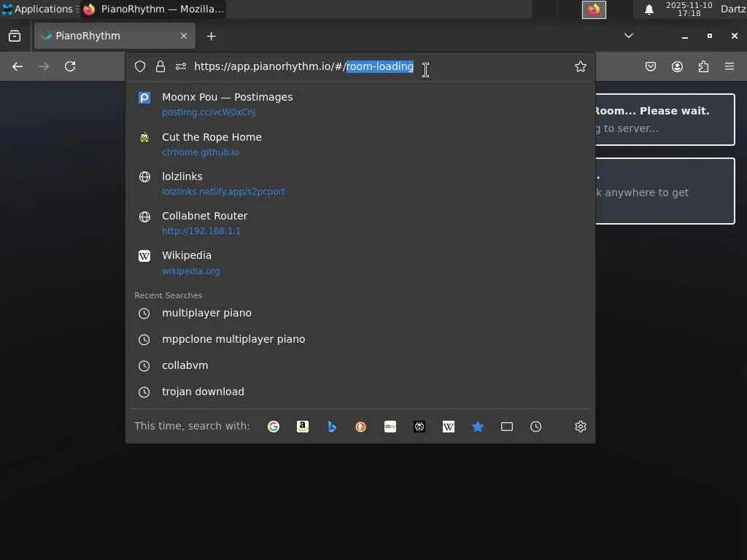The image size is (747, 560).
Task: Click the 'anywhere to get' notice card
Action: 665,191
